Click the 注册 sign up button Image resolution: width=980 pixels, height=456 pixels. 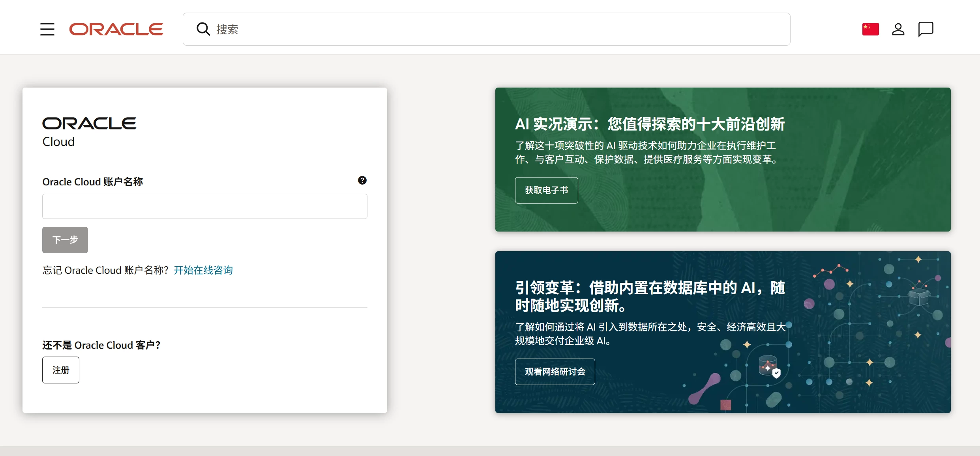(61, 370)
